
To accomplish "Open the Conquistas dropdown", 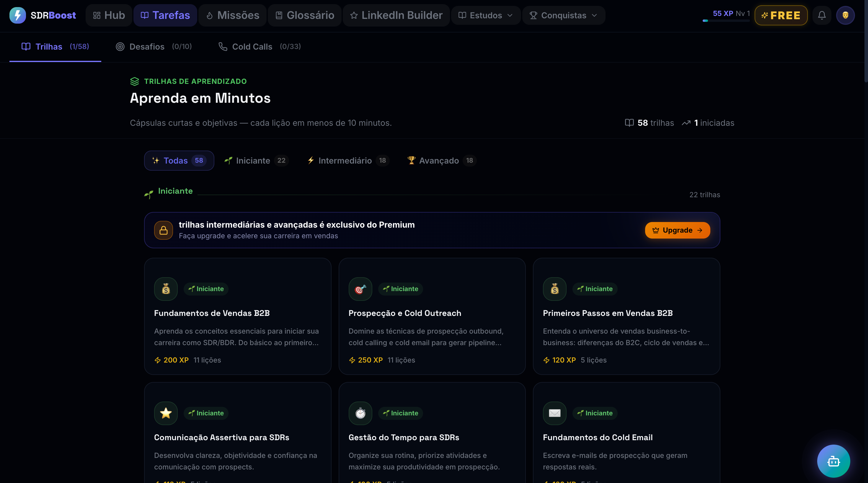I will click(x=563, y=15).
